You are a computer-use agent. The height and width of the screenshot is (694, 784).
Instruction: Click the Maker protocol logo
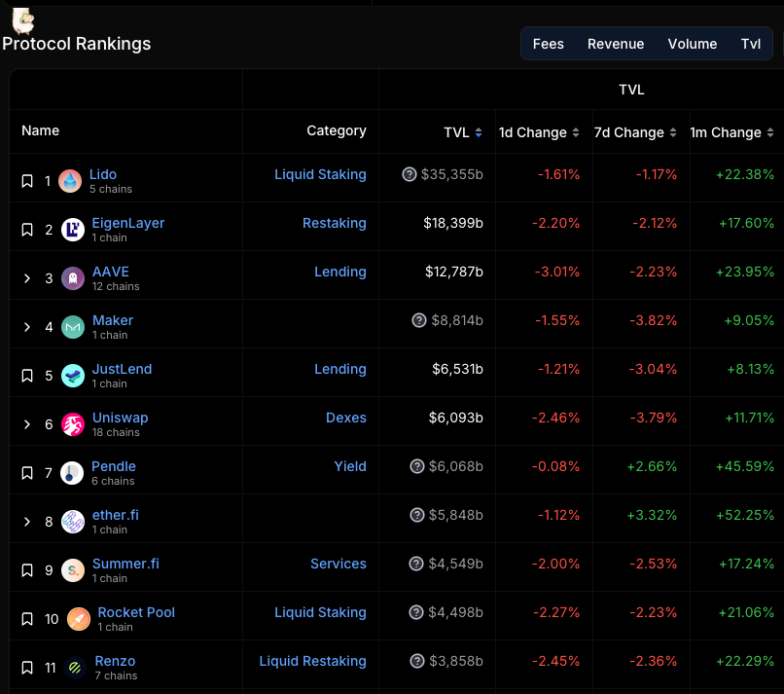pyautogui.click(x=73, y=327)
